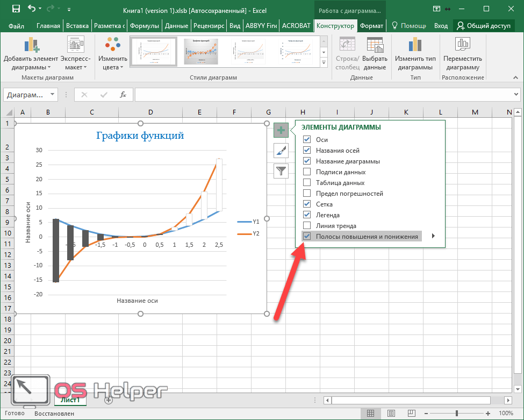The width and height of the screenshot is (524, 420).
Task: Click the Undo arrow icon
Action: [x=32, y=9]
